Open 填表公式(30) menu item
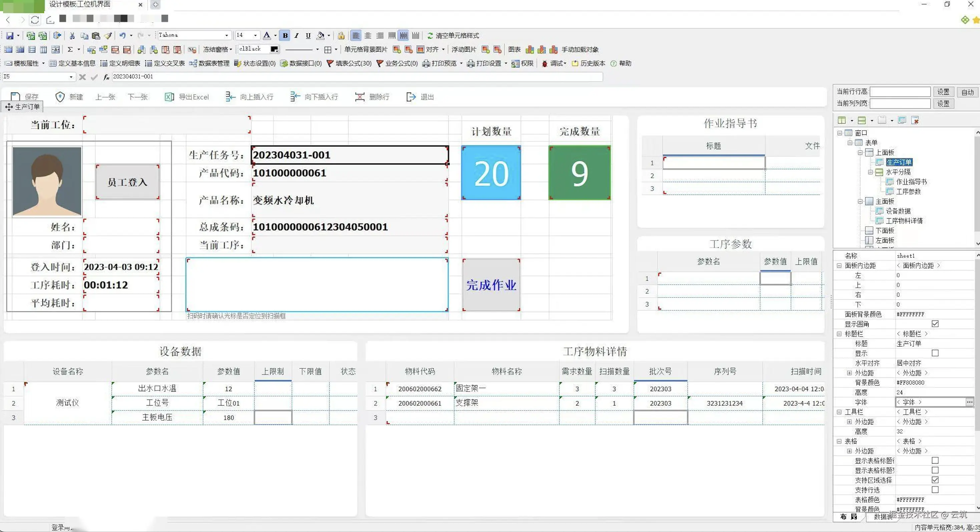 pyautogui.click(x=349, y=63)
